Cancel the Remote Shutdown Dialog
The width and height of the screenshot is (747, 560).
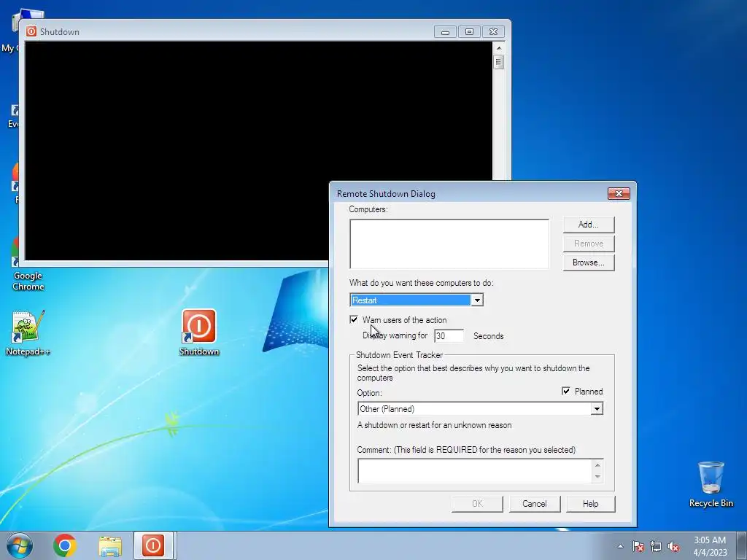(535, 504)
